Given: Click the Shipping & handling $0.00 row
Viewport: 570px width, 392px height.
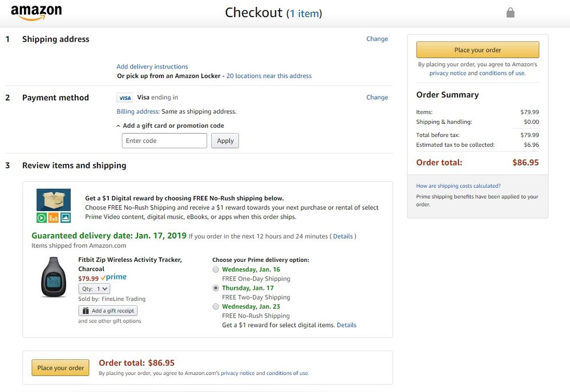Looking at the screenshot, I should pos(478,122).
